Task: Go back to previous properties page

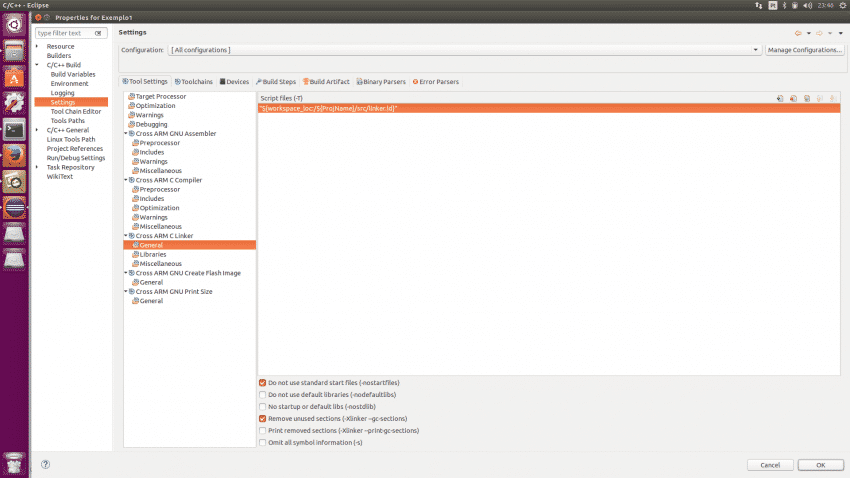Action: pos(798,33)
